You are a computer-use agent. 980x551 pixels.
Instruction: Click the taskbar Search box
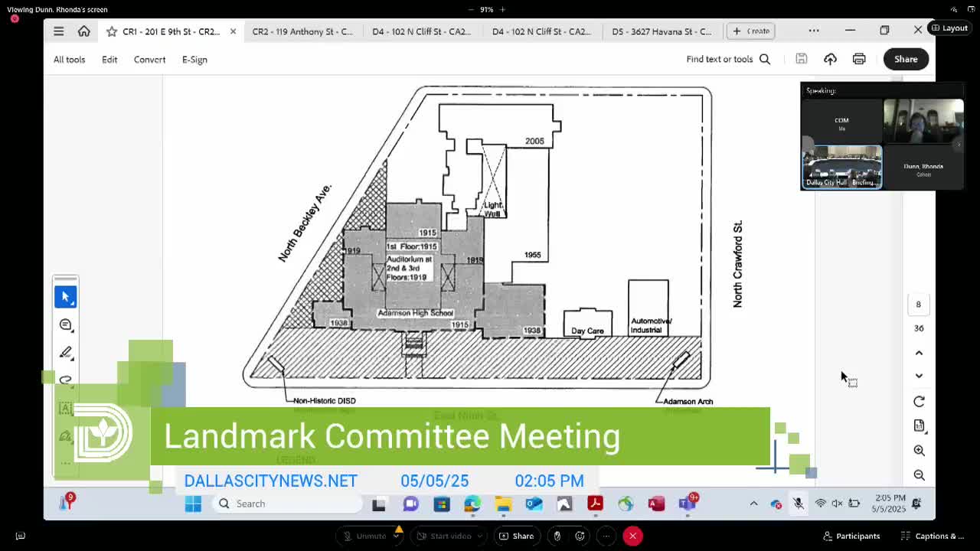click(287, 504)
